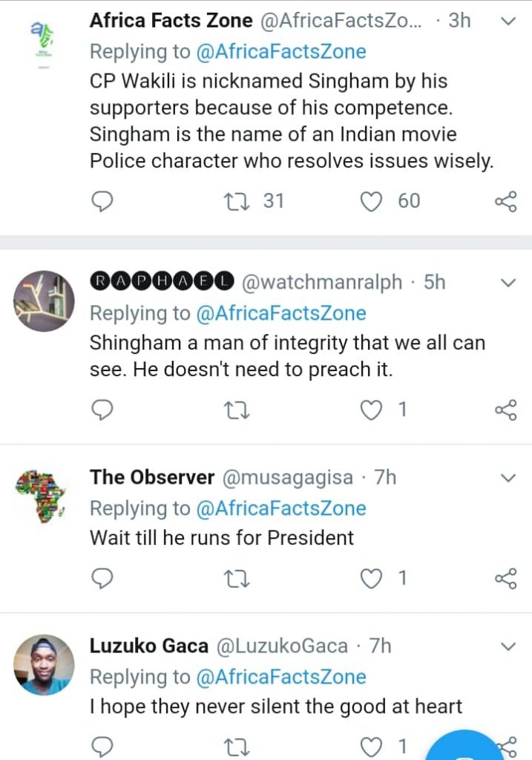This screenshot has width=532, height=760.
Task: Retweet @watchmanralph's Shingham tweet
Action: pos(240,410)
